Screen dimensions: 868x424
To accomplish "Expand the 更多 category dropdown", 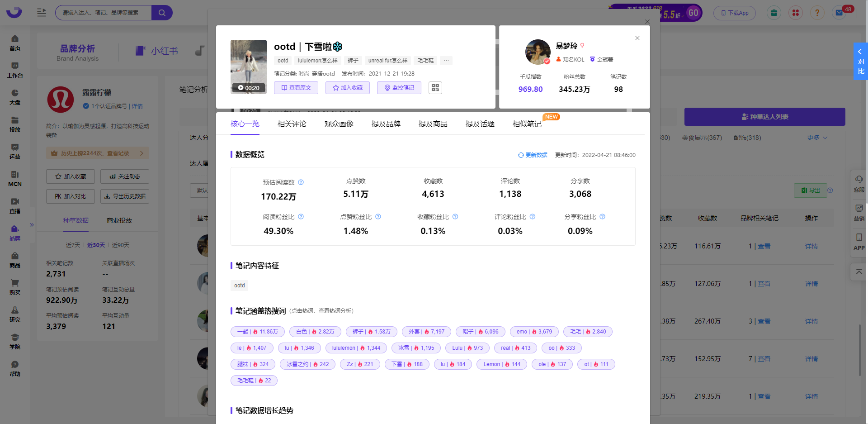I will pos(817,138).
